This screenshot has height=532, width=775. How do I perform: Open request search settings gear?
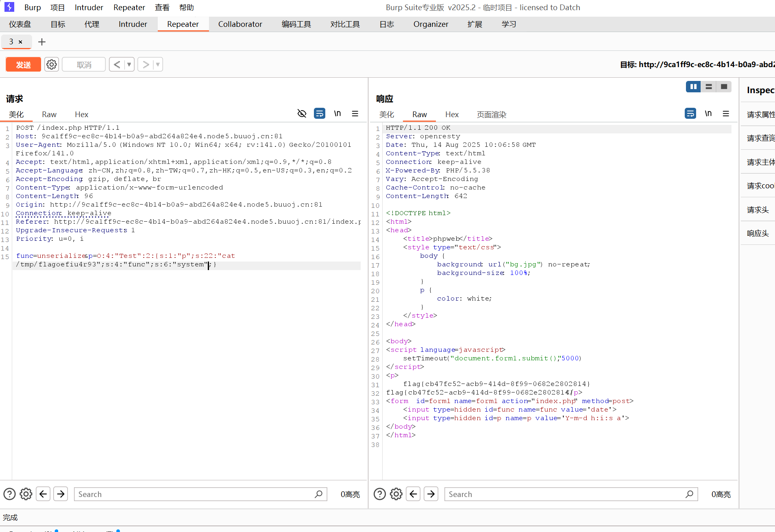tap(26, 494)
